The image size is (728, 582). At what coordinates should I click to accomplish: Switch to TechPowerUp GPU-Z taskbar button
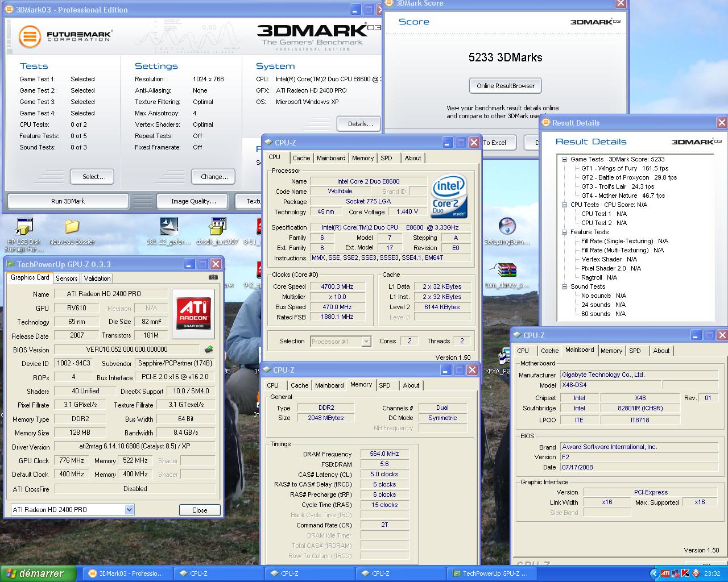491,573
